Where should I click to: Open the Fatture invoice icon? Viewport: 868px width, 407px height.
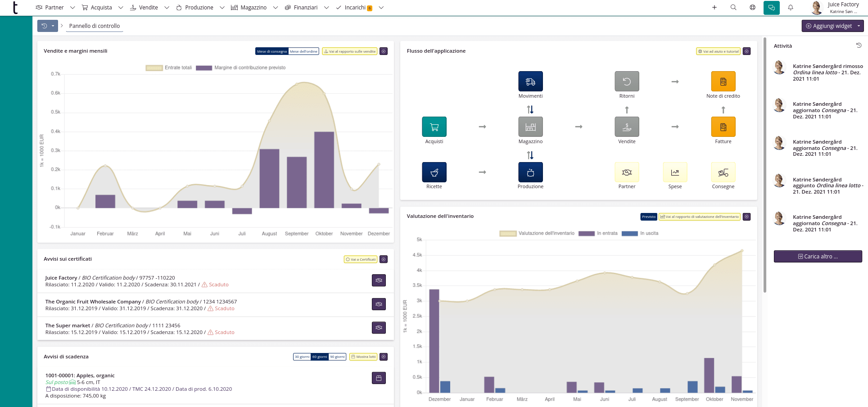click(723, 127)
